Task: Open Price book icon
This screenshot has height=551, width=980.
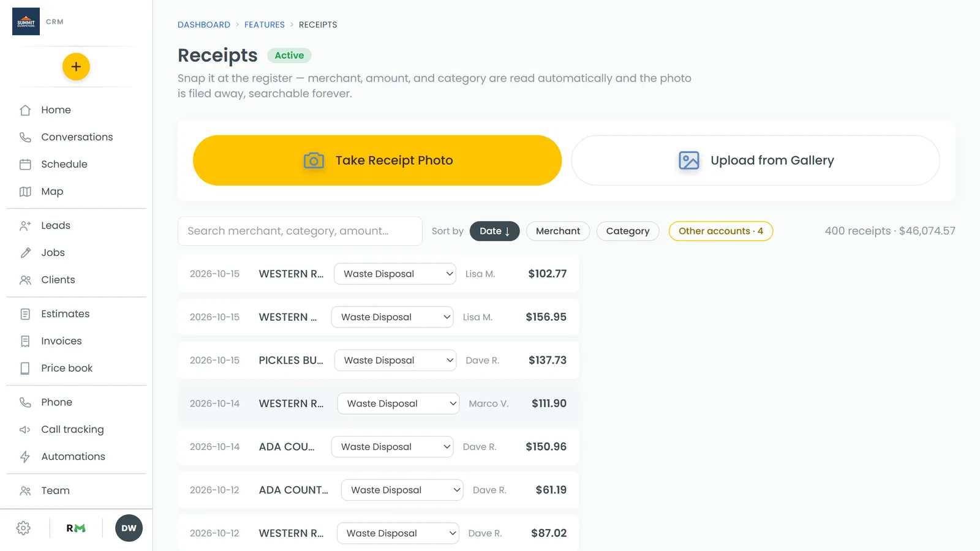Action: pyautogui.click(x=25, y=369)
